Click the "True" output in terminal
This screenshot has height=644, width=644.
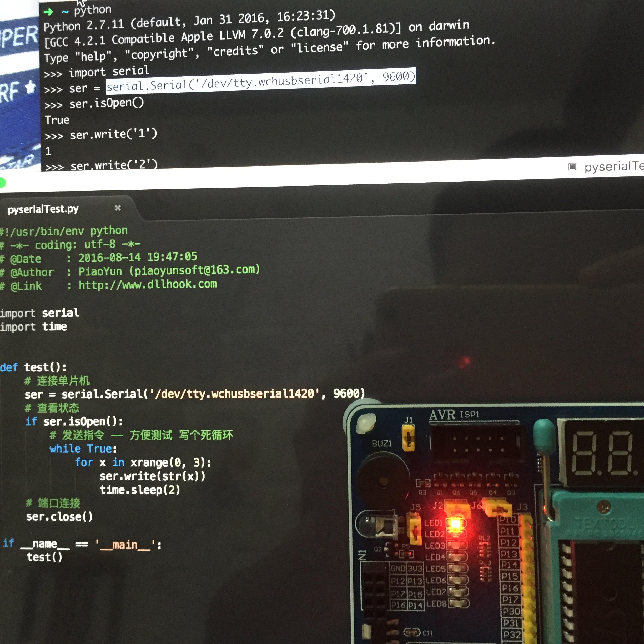pos(57,120)
